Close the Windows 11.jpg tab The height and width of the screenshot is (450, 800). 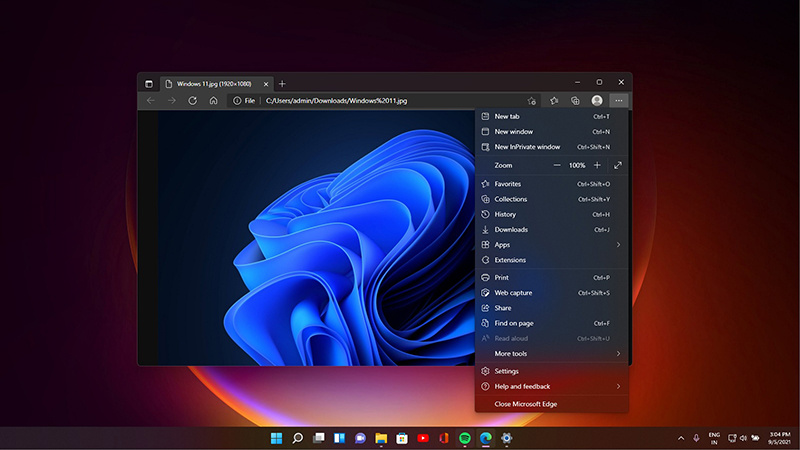point(266,84)
